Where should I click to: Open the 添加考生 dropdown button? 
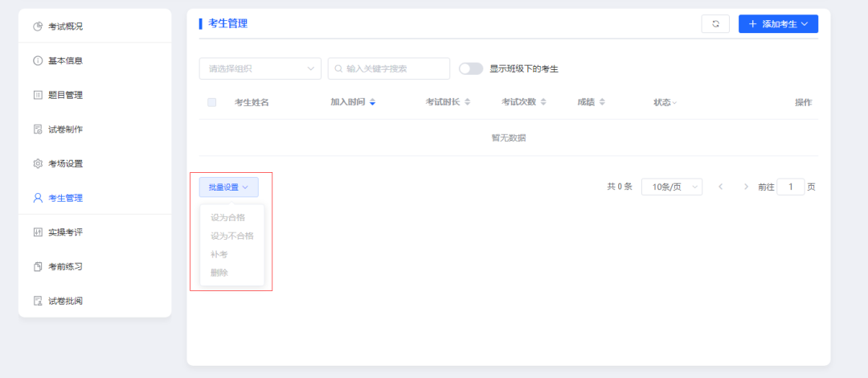[777, 24]
